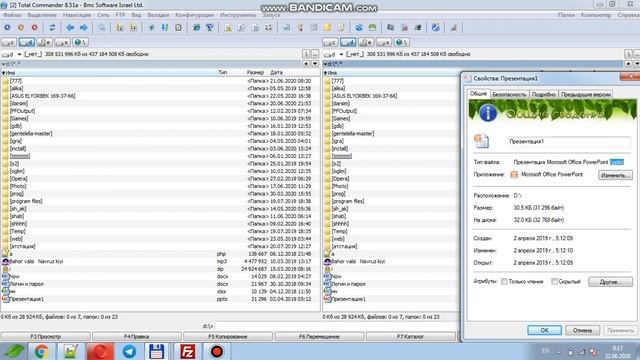Click the file name field 'Презентация1'
Screen dimensions: 640x360
click(x=569, y=142)
